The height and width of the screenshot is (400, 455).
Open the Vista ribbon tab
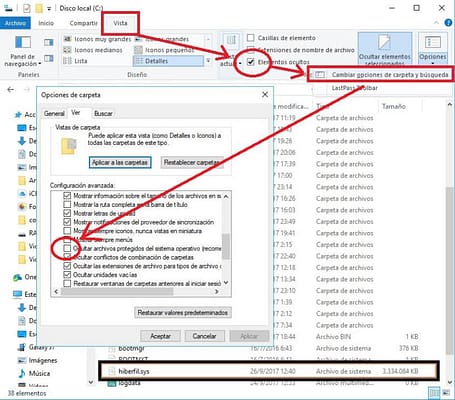coord(120,23)
